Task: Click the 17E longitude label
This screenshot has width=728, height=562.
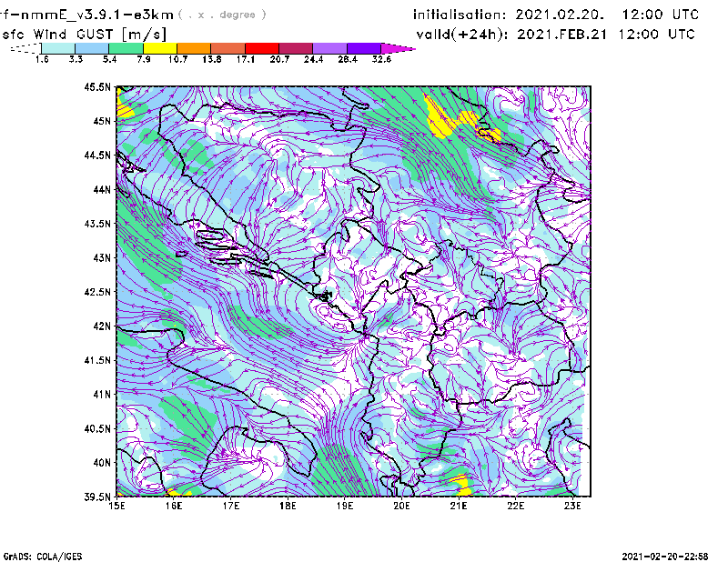Action: coord(231,506)
